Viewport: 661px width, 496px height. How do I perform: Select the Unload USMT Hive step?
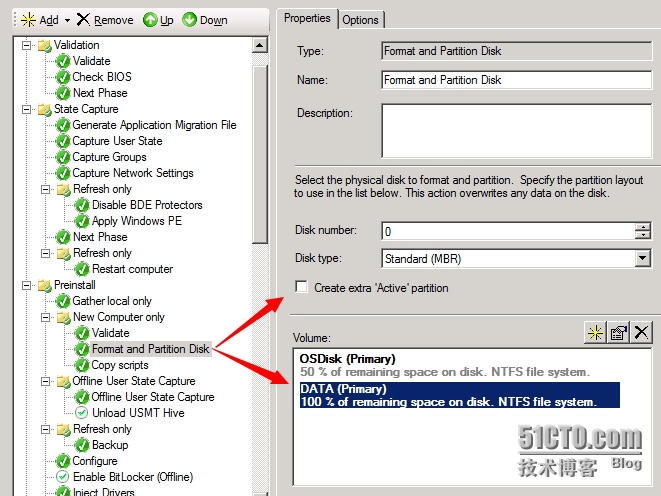click(x=138, y=413)
